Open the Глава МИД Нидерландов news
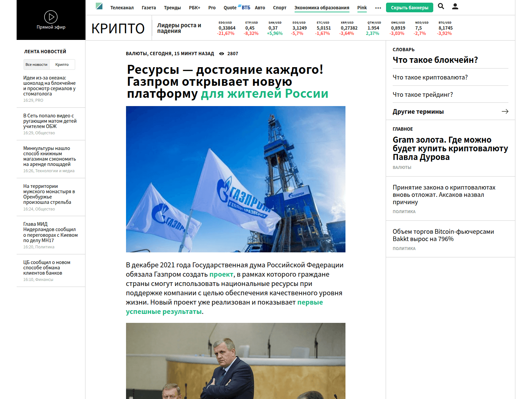Screen dimensions: 532x399 (x=51, y=232)
